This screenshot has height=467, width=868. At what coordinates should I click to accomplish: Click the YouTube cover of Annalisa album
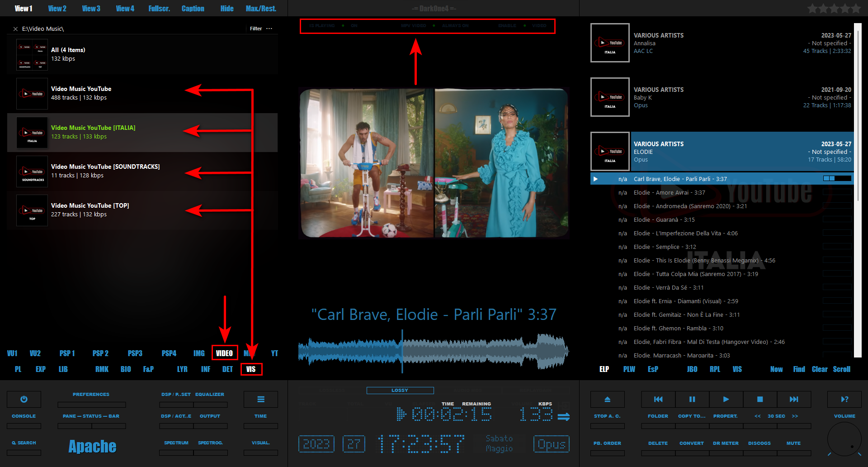pos(610,43)
